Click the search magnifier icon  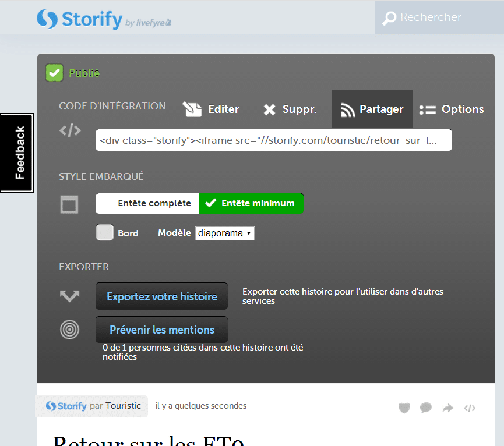(x=389, y=18)
